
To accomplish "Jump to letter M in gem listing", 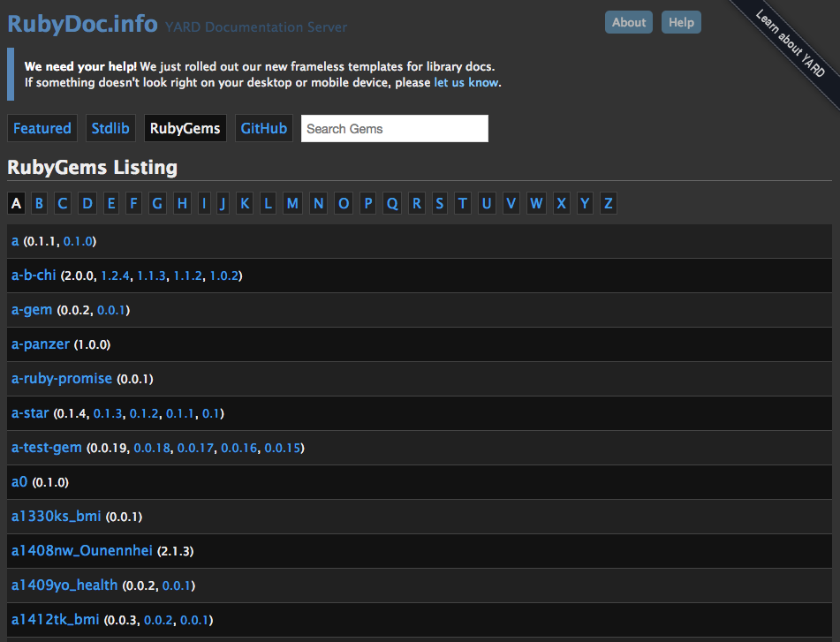I will [292, 204].
